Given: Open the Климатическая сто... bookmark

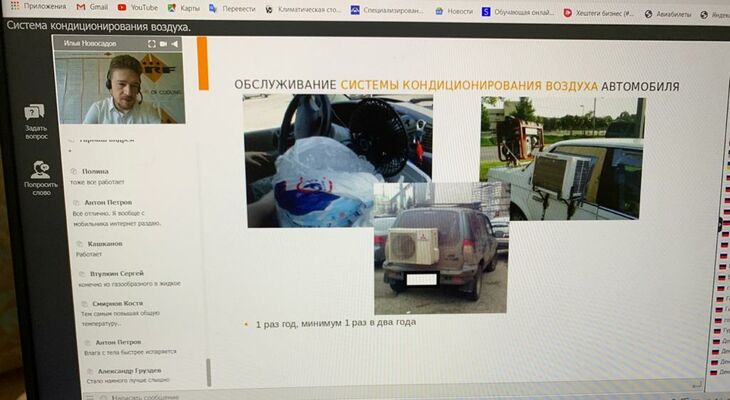Looking at the screenshot, I should point(303,9).
